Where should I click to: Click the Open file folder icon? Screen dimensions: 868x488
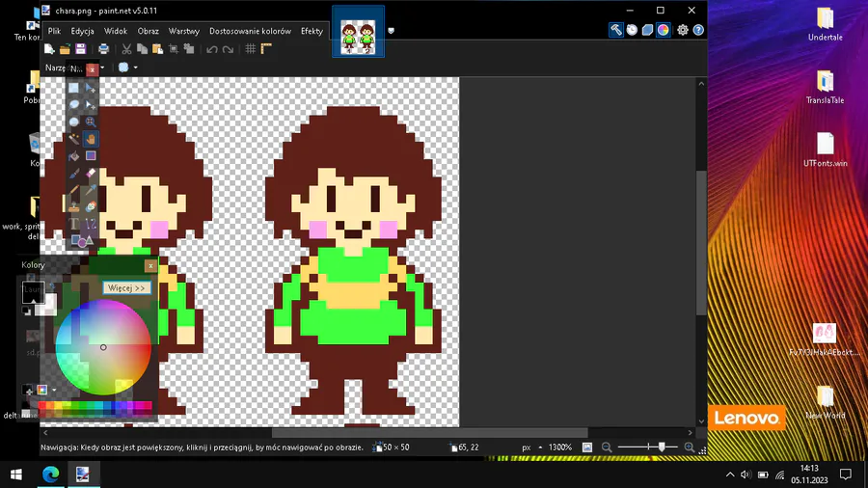click(65, 49)
